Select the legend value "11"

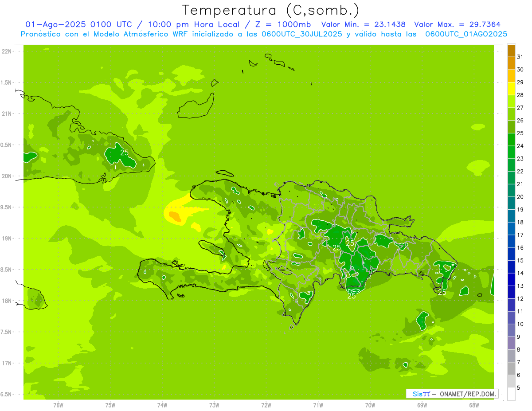click(520, 311)
